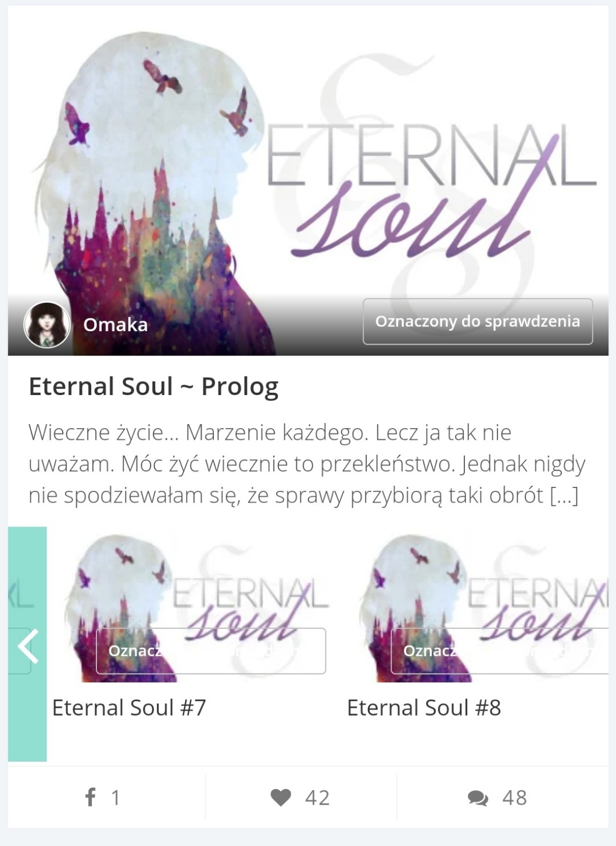Open comments via speech bubble icon
Viewport: 616px width, 846px height.
[478, 798]
